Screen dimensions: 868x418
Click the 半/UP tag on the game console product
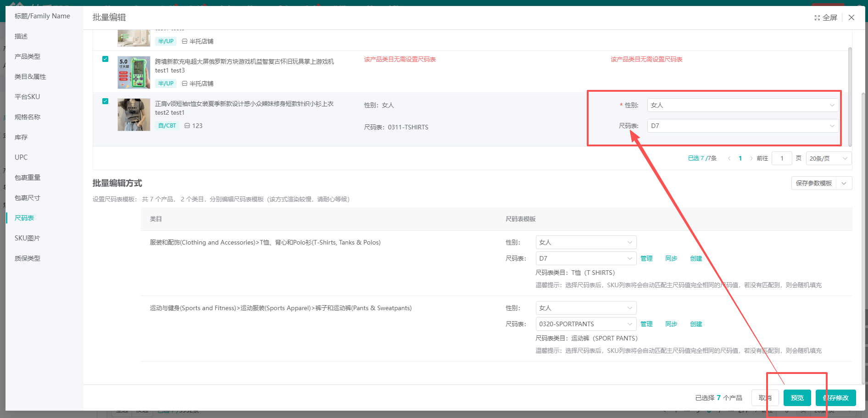[166, 84]
